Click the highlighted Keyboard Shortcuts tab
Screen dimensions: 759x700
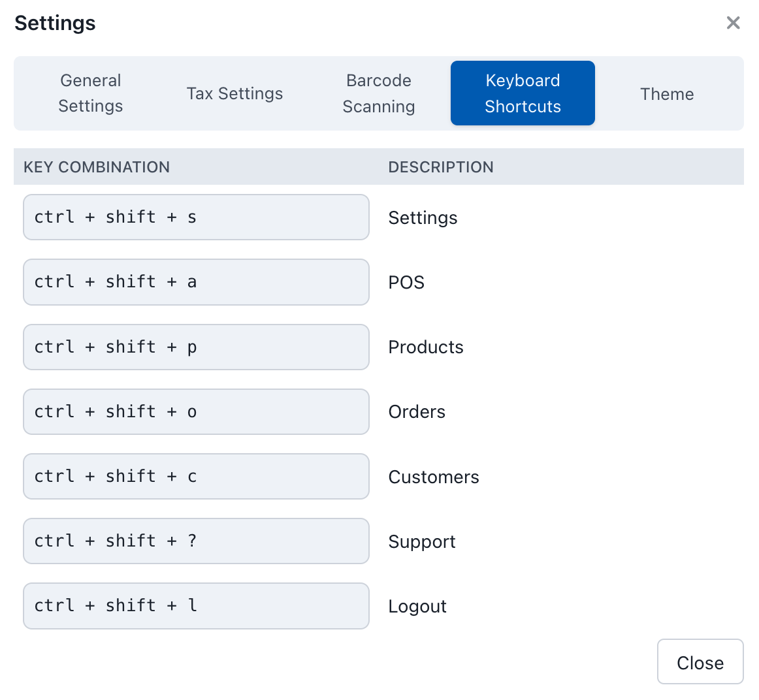(x=523, y=93)
